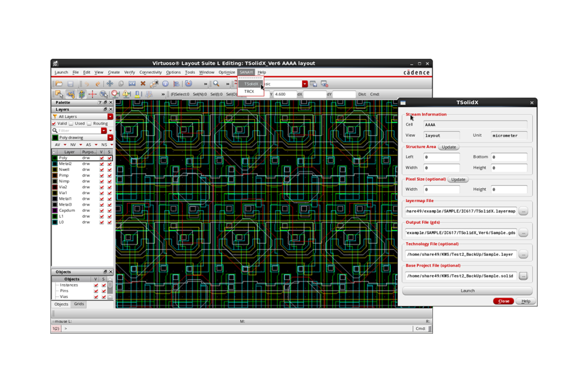This screenshot has width=588, height=392.
Task: Open the Properties info icon
Action: (165, 84)
